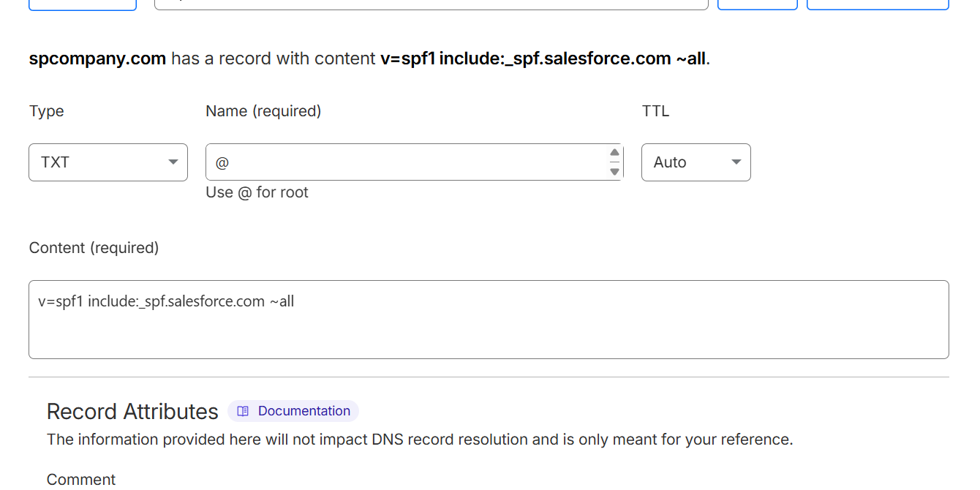This screenshot has height=490, width=980.
Task: Open the Documentation link for Record Attributes
Action: click(304, 411)
